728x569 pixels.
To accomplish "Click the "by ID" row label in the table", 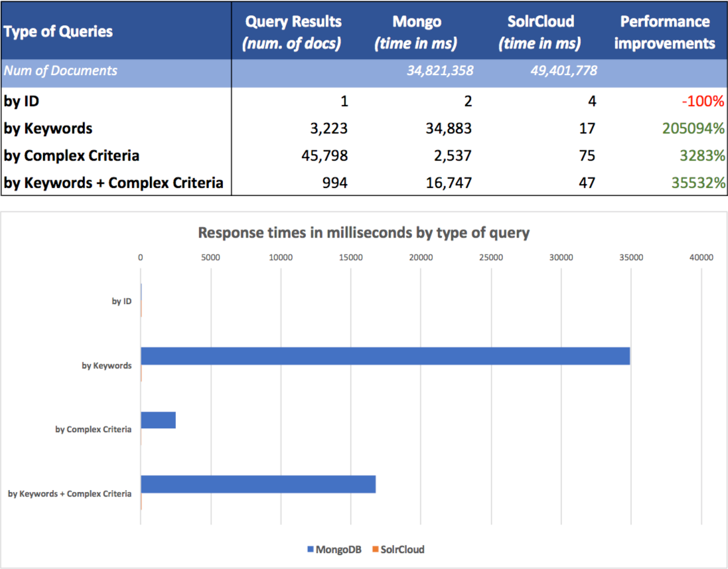I will [x=21, y=102].
